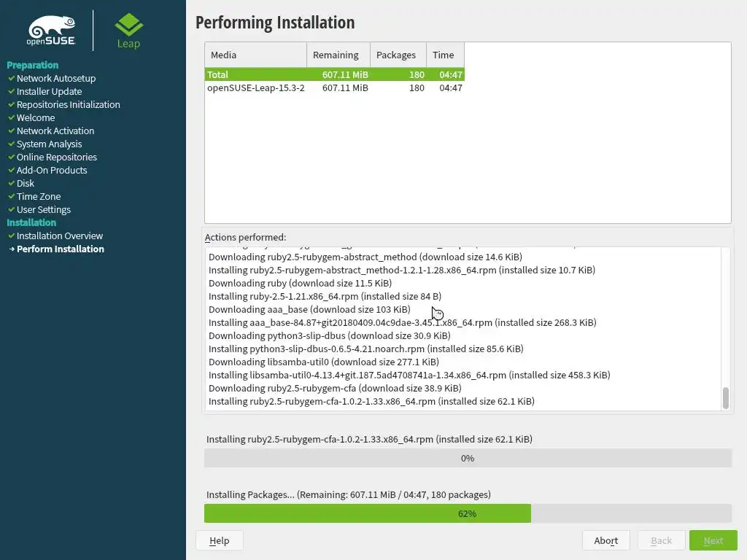
Task: Click 607.11 MiB in openSUSE-Leap row
Action: coord(345,87)
